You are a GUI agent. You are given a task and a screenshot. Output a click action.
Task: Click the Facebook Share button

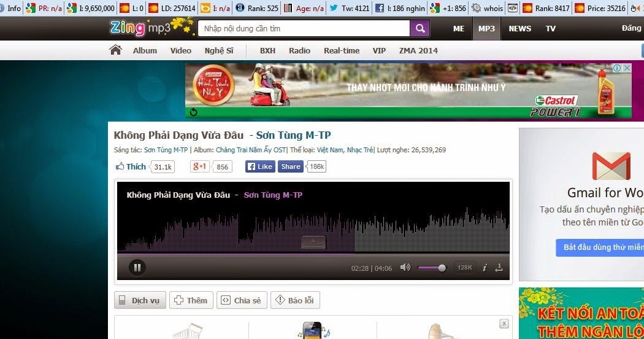coord(290,166)
